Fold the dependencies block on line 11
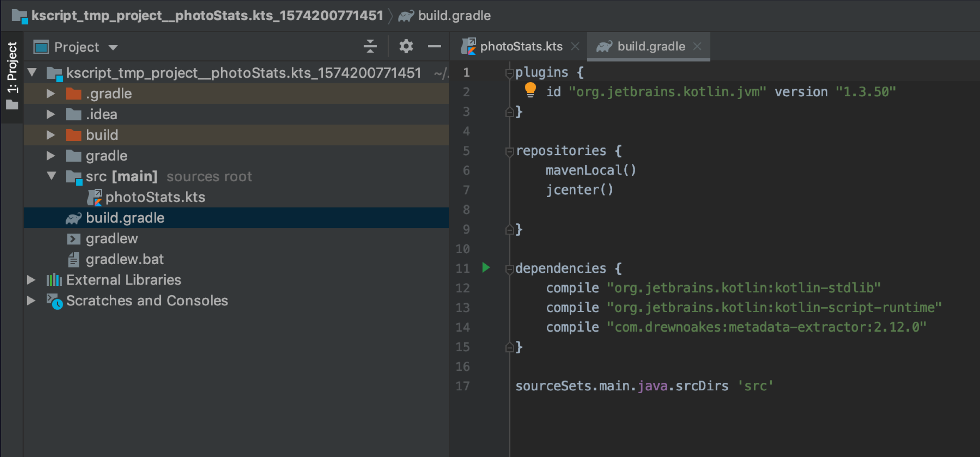This screenshot has height=457, width=980. click(x=509, y=270)
